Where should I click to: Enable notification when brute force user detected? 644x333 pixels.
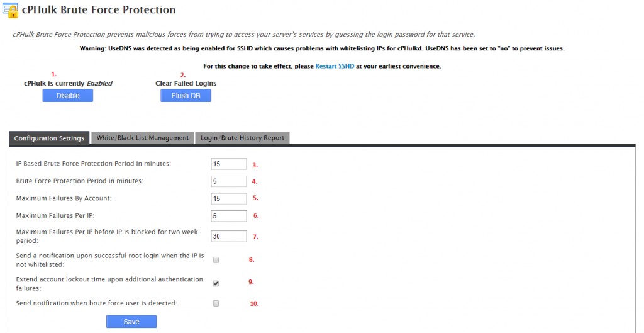pos(216,303)
